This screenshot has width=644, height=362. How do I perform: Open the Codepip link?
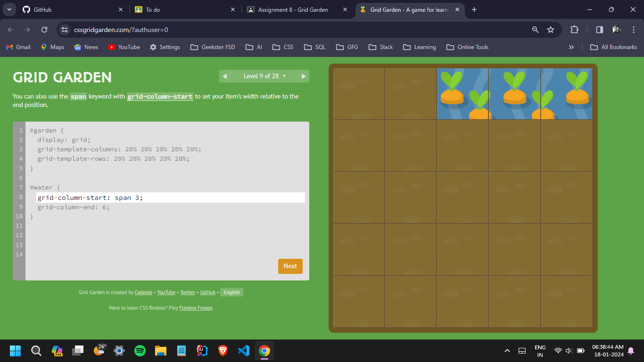tap(143, 293)
